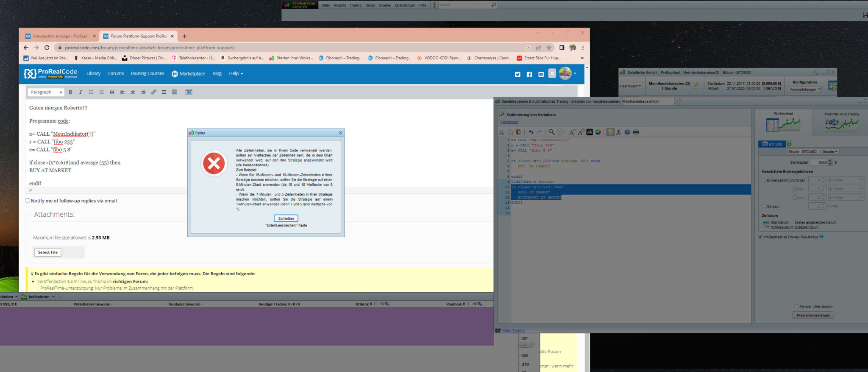
Task: Open the syntax color wheel settings
Action: (598, 132)
